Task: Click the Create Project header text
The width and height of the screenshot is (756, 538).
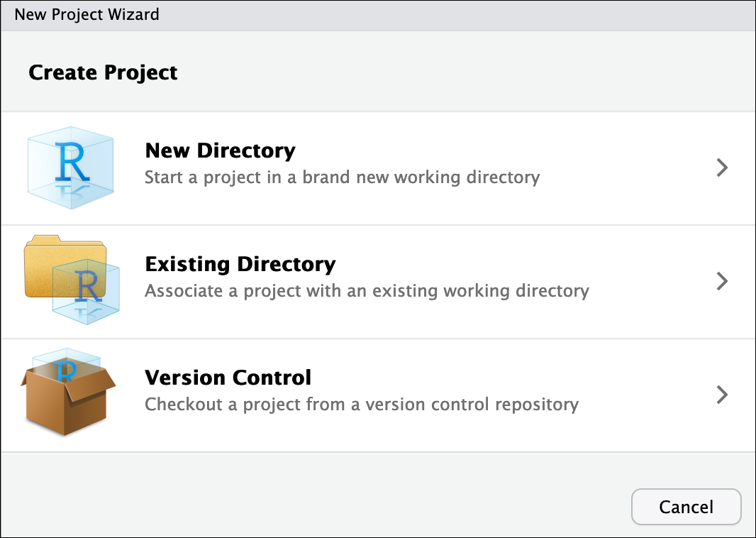Action: pyautogui.click(x=103, y=72)
